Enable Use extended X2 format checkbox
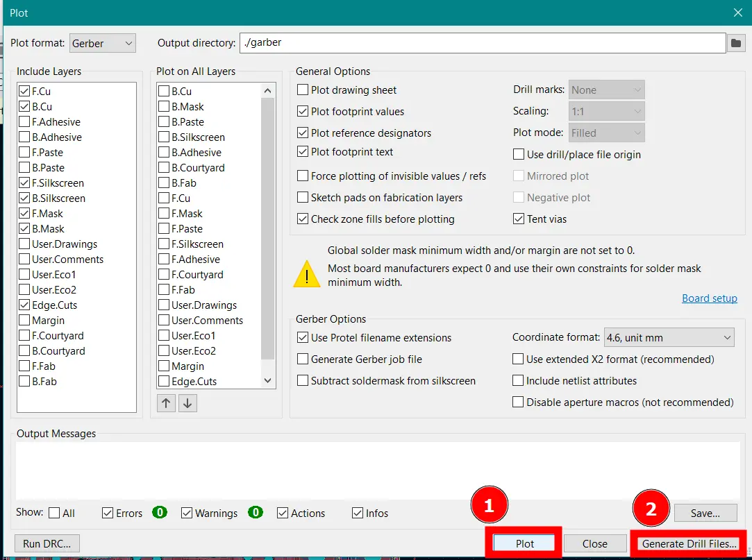Screen dimensions: 752x560 518,359
